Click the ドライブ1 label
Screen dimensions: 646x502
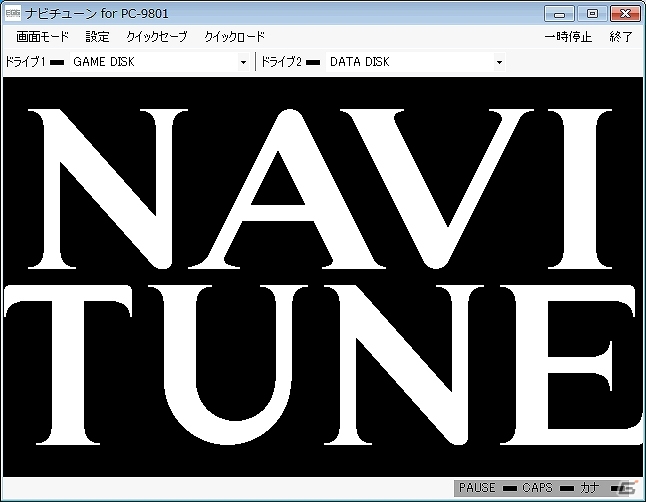25,62
